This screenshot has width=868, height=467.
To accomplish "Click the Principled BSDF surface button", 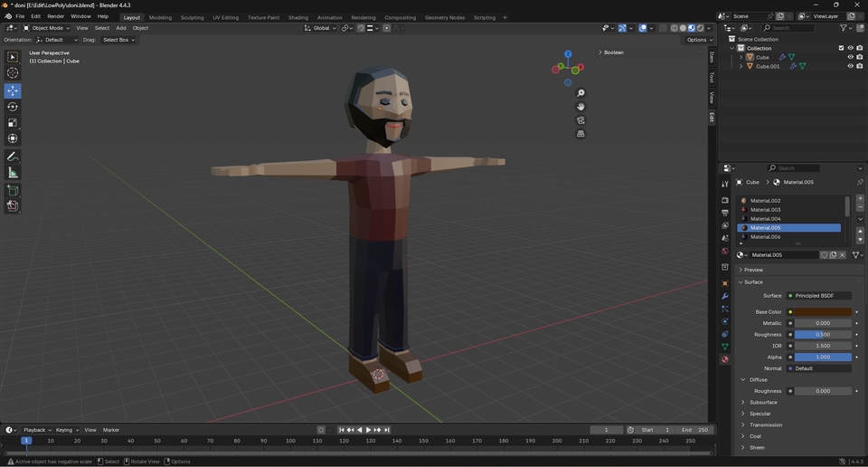I will [x=819, y=296].
